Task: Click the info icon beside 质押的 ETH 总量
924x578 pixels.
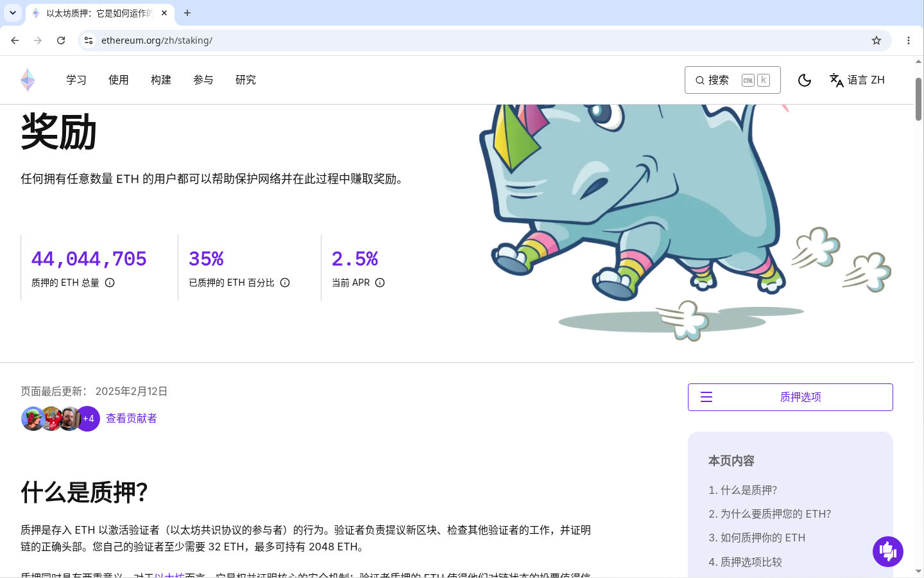Action: pyautogui.click(x=110, y=283)
